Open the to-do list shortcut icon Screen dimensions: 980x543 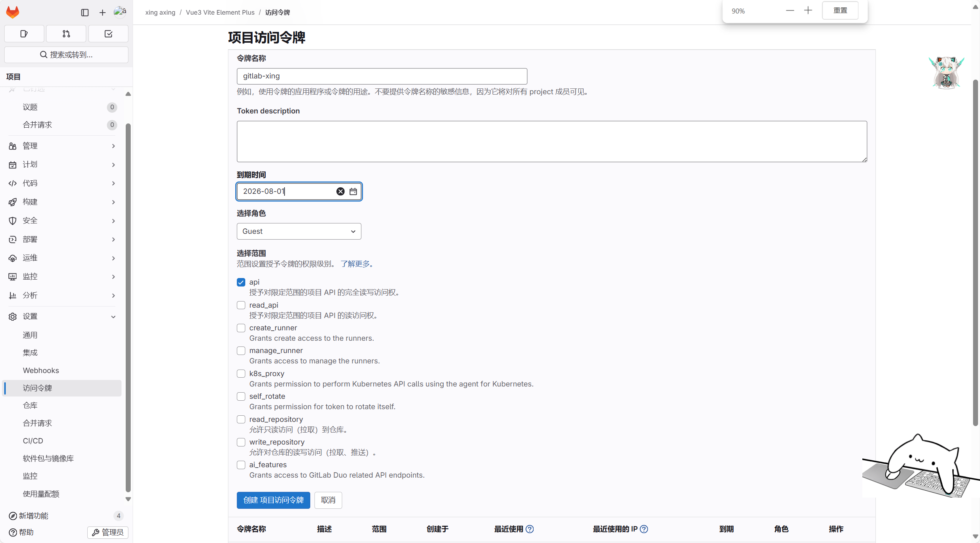pyautogui.click(x=108, y=34)
